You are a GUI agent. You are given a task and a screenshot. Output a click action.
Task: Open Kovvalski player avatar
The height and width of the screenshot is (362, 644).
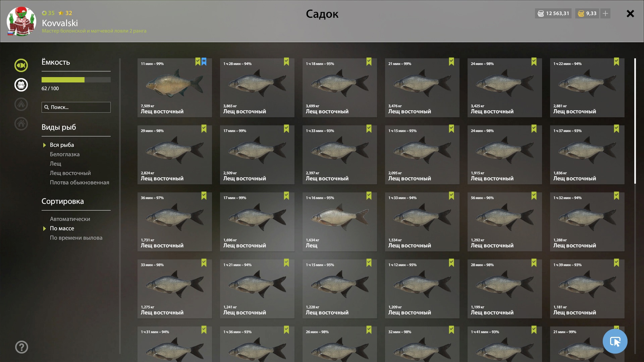coord(21,21)
